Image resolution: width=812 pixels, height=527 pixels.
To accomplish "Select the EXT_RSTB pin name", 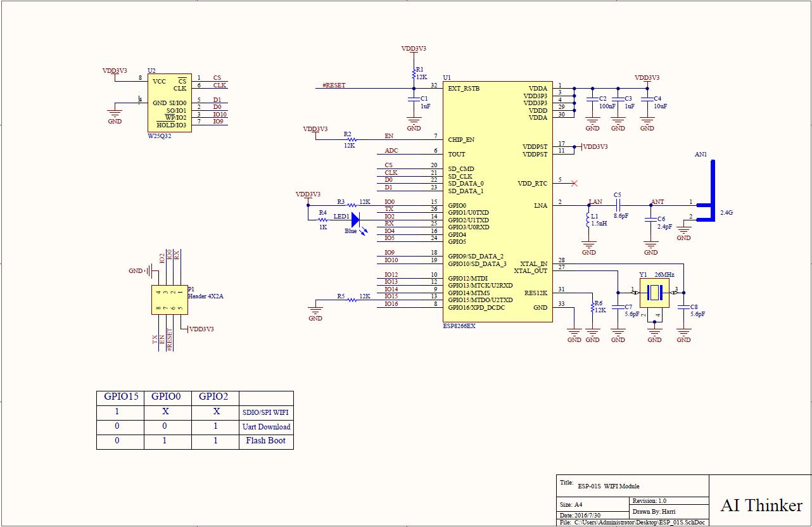I will pos(464,89).
